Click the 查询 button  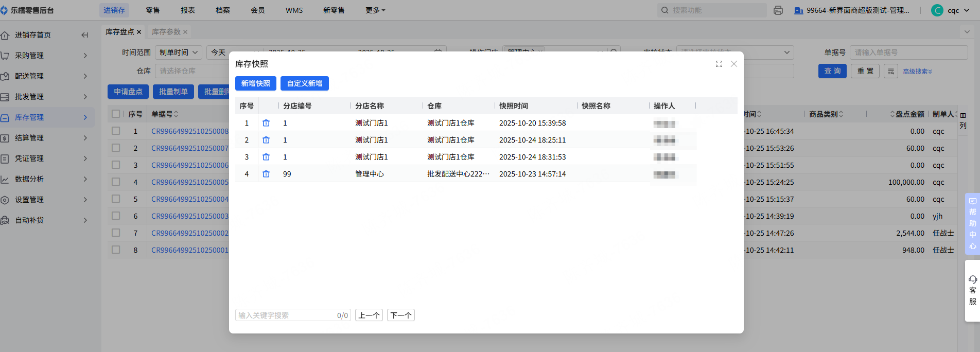tap(832, 71)
